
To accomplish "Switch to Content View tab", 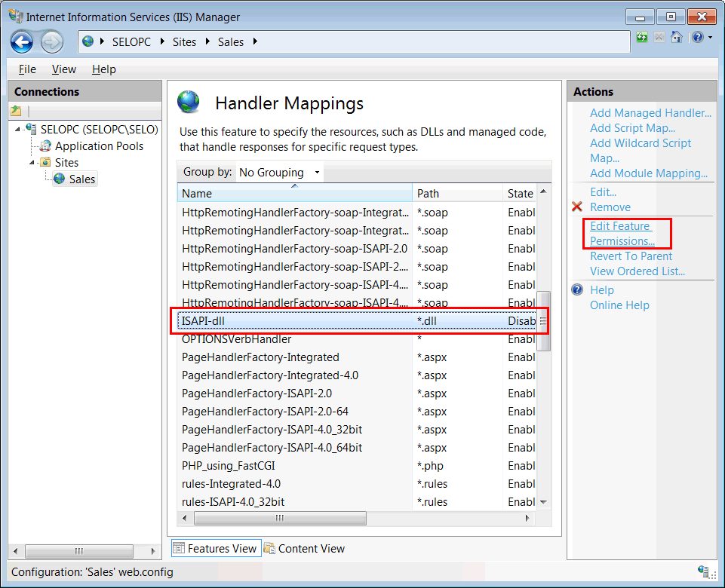I will (304, 548).
